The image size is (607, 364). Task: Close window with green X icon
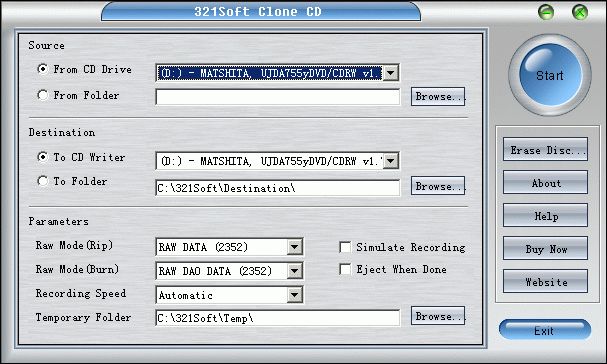click(580, 12)
